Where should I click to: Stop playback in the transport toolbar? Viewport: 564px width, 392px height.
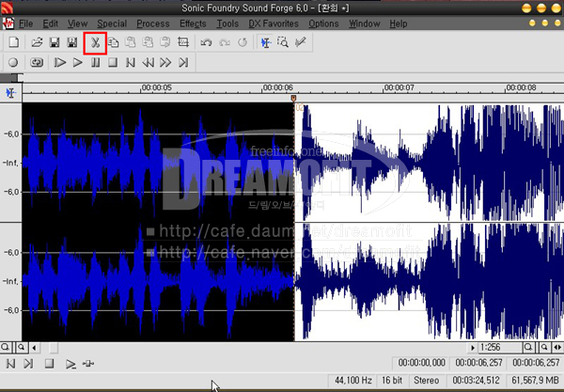[113, 63]
